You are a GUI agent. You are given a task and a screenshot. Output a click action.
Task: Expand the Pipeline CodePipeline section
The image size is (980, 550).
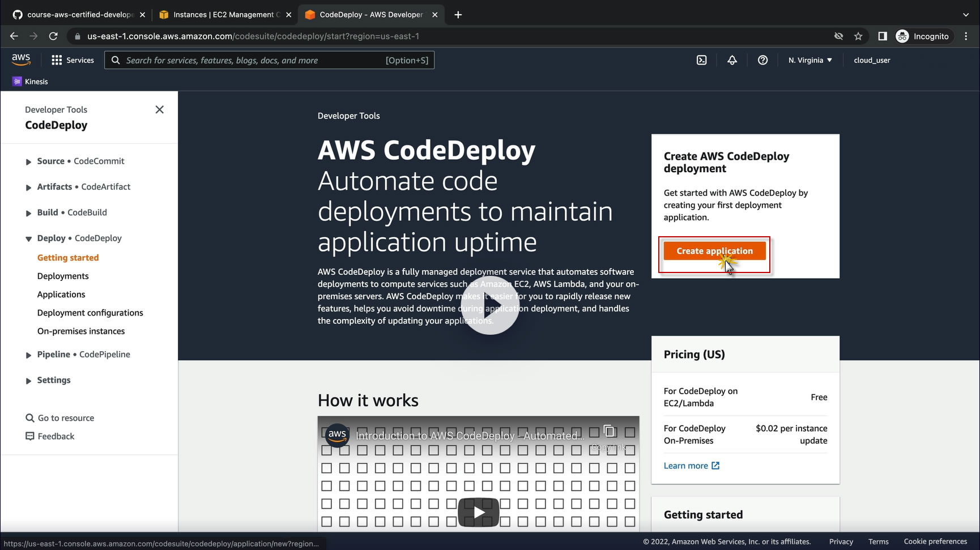click(28, 355)
